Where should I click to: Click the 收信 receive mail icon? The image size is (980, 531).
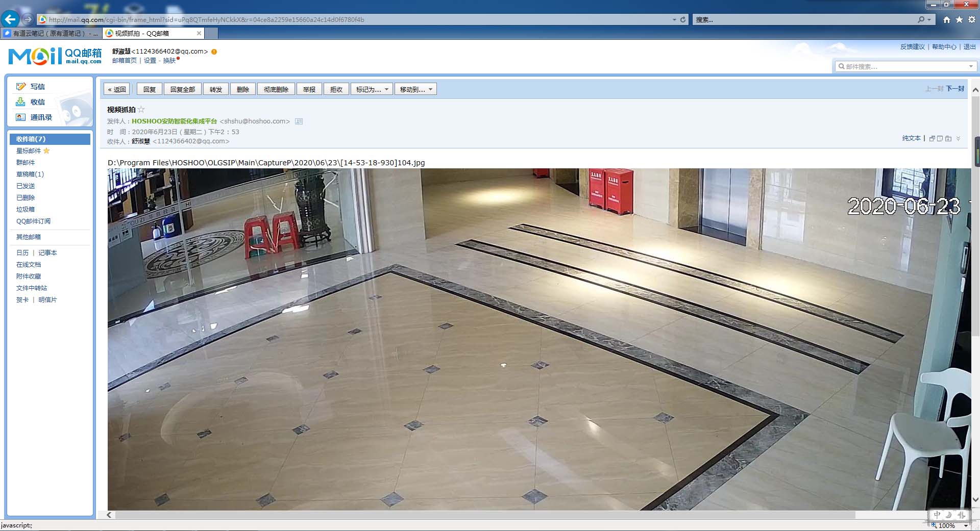21,102
